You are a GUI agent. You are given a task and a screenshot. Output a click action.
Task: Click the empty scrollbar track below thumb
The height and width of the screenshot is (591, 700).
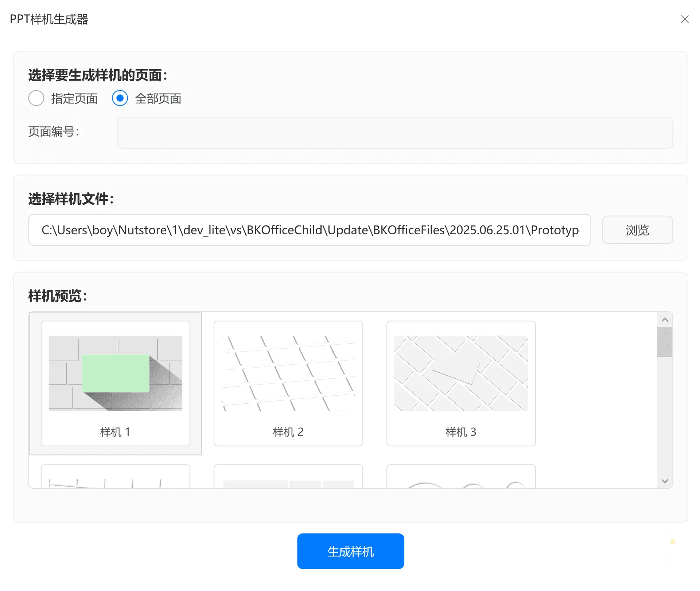point(665,415)
